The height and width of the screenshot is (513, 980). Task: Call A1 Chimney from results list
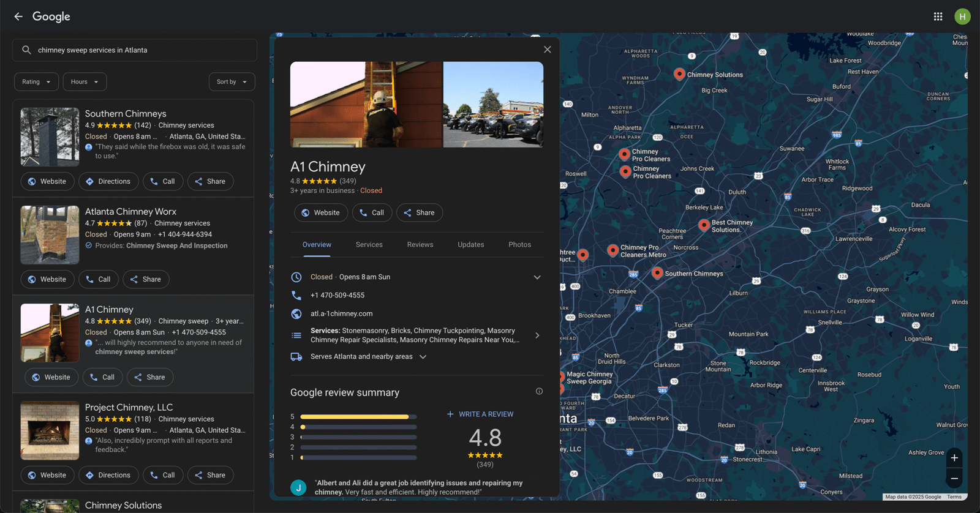point(102,377)
